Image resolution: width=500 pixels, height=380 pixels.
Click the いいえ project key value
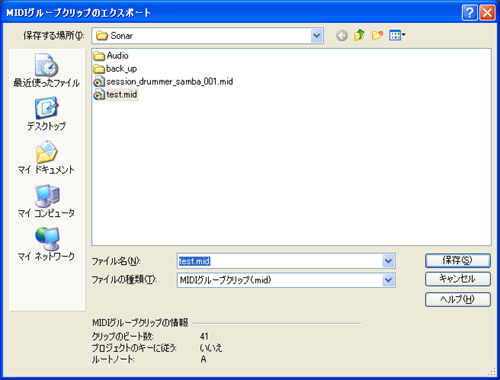click(211, 348)
